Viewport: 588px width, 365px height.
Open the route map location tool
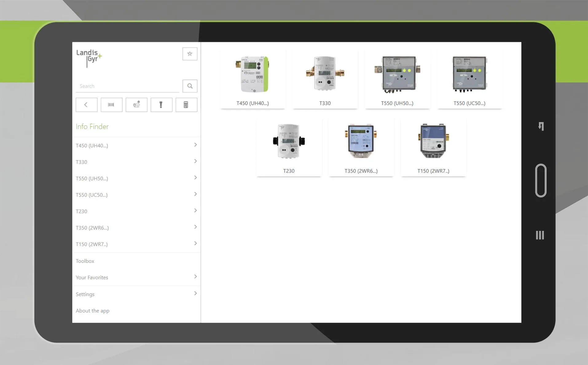pos(136,105)
